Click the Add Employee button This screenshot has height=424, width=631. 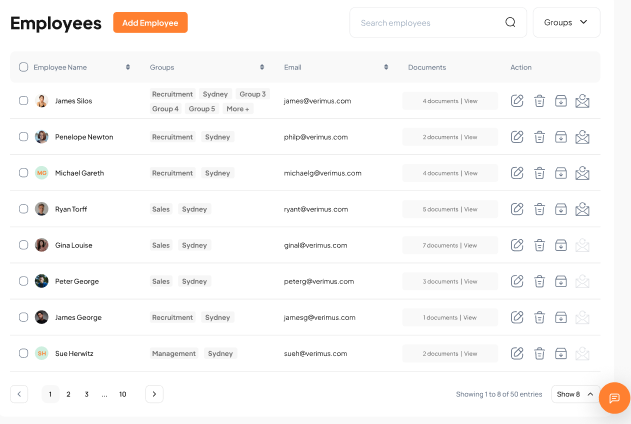(x=150, y=22)
